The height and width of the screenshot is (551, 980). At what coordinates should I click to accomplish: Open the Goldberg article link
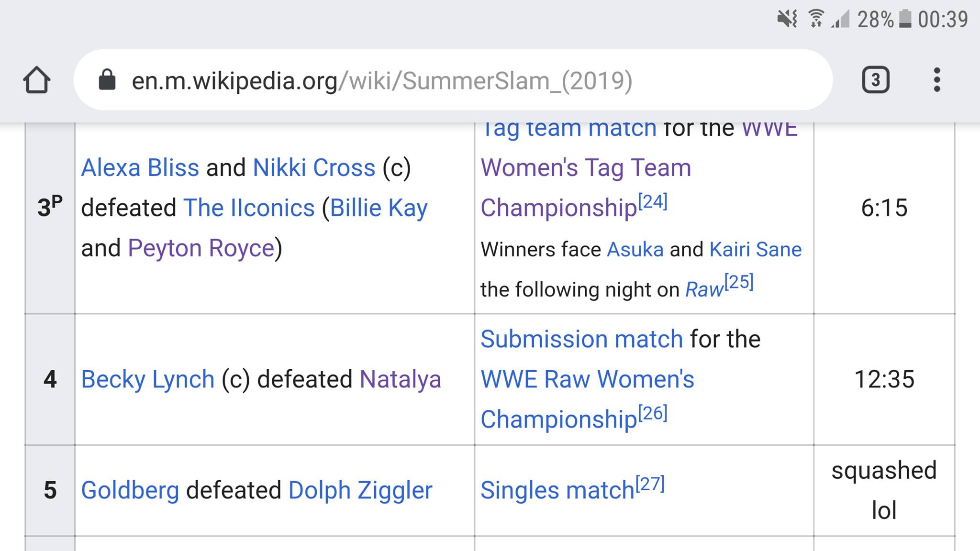click(130, 490)
